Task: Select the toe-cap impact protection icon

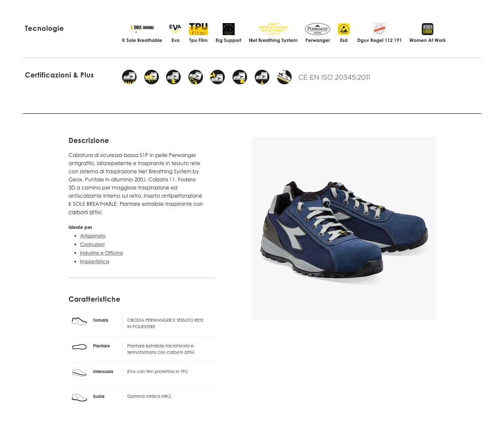Action: [217, 77]
